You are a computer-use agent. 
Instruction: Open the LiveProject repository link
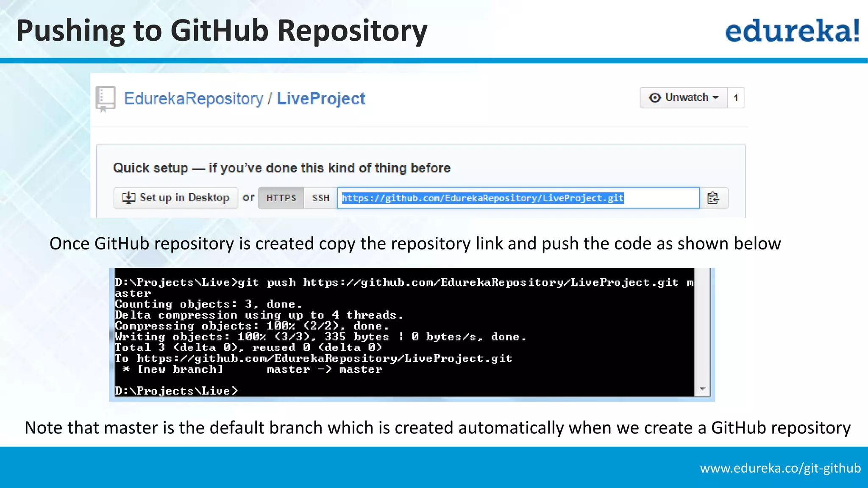321,99
